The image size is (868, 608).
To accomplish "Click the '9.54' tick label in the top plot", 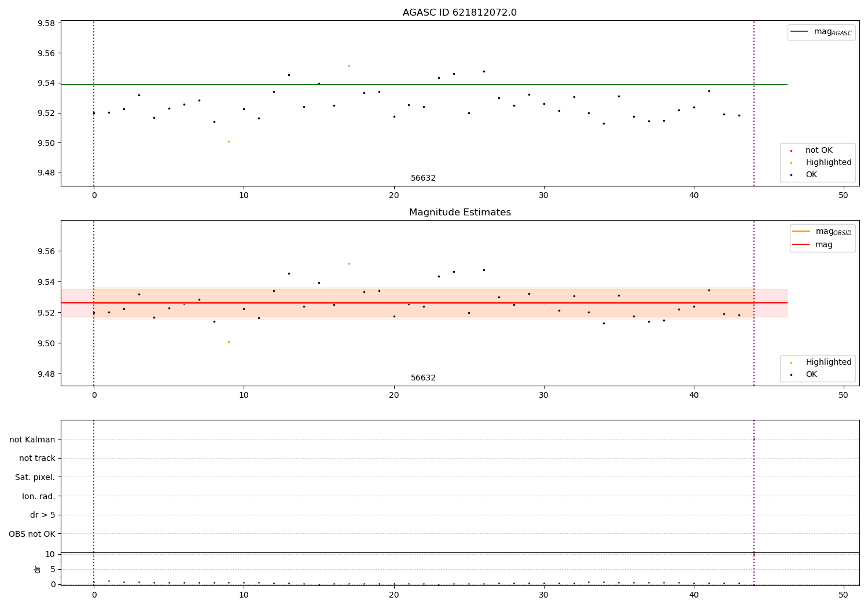I will tap(46, 83).
